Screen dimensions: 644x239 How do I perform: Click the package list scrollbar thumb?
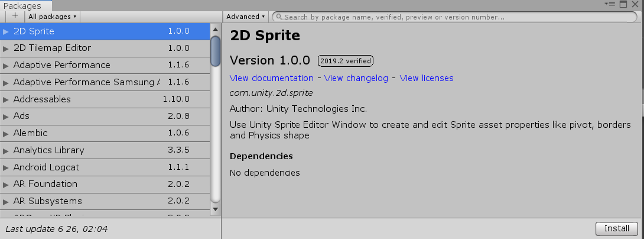click(215, 51)
